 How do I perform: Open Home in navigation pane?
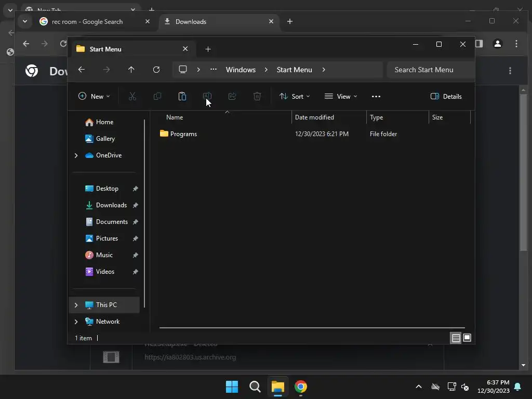tap(104, 122)
